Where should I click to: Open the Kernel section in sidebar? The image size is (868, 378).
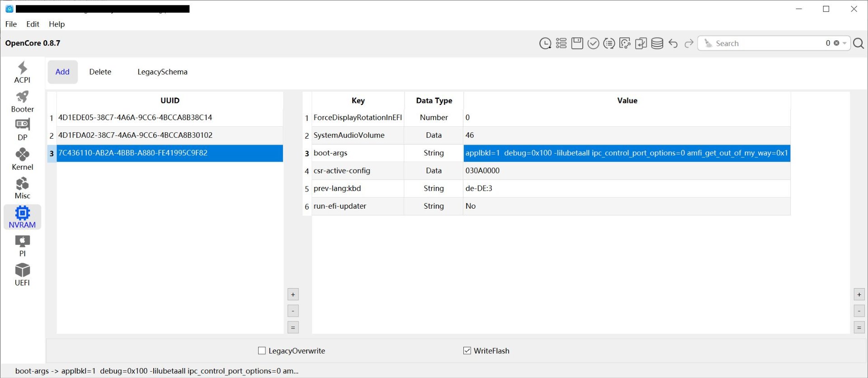(x=22, y=159)
